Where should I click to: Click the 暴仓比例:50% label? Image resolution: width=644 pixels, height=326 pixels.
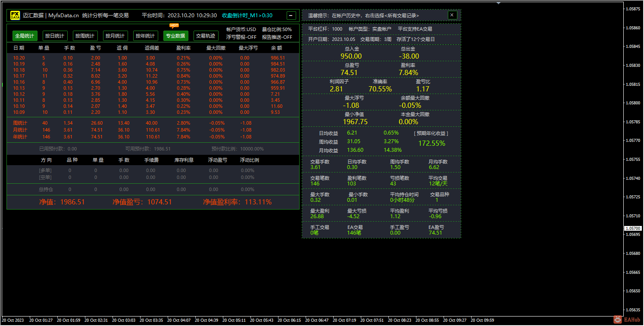(277, 30)
